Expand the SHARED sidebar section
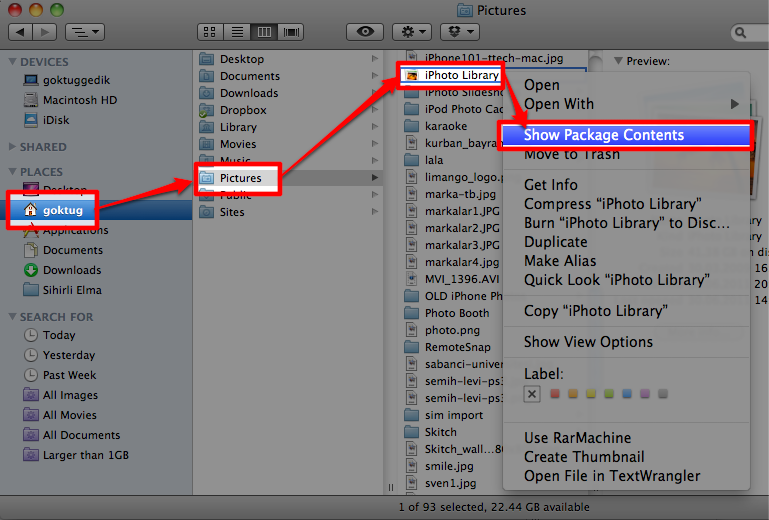Viewport: 769px width, 520px height. (12, 146)
